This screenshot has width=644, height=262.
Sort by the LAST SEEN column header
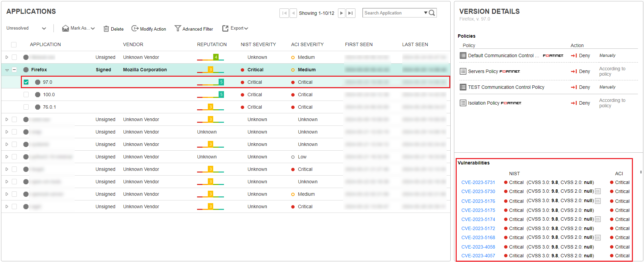click(x=415, y=44)
